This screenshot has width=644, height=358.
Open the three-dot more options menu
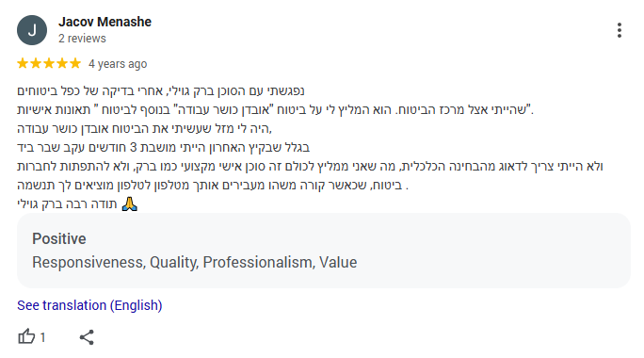pos(620,30)
